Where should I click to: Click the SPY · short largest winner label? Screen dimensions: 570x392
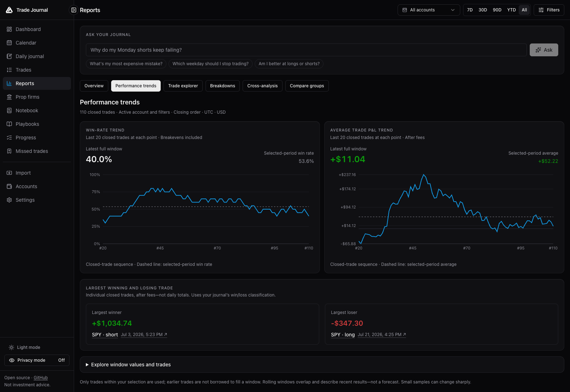pos(105,335)
